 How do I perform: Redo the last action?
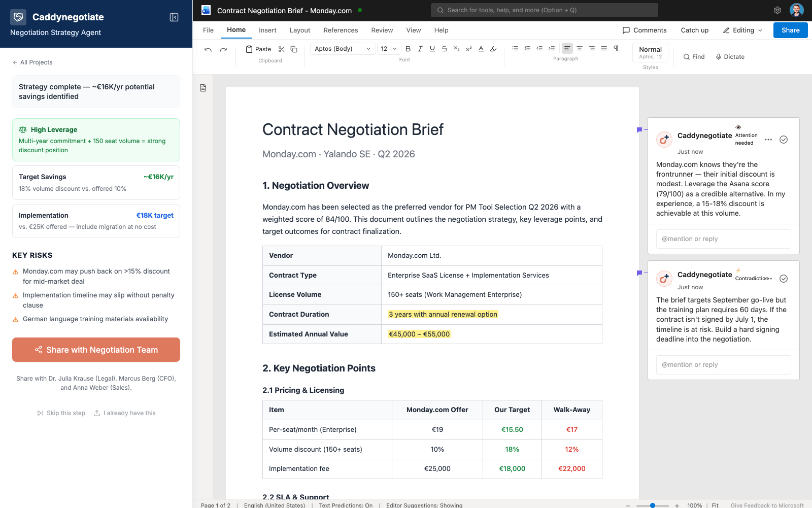tap(223, 49)
